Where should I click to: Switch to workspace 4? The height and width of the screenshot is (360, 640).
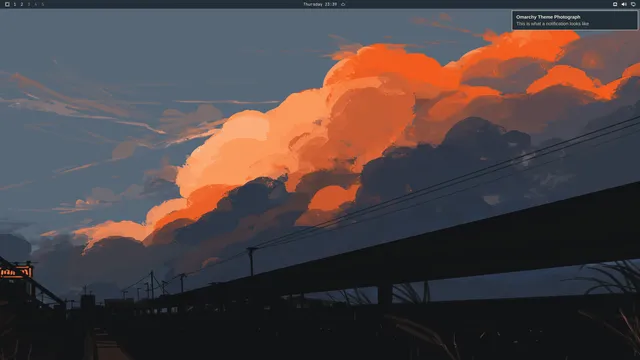point(36,4)
